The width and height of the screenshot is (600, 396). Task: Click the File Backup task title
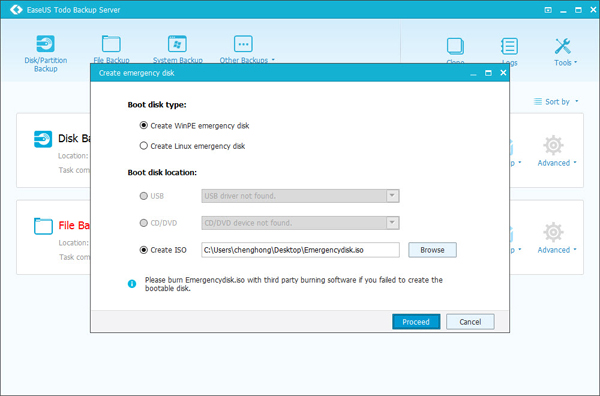click(74, 225)
